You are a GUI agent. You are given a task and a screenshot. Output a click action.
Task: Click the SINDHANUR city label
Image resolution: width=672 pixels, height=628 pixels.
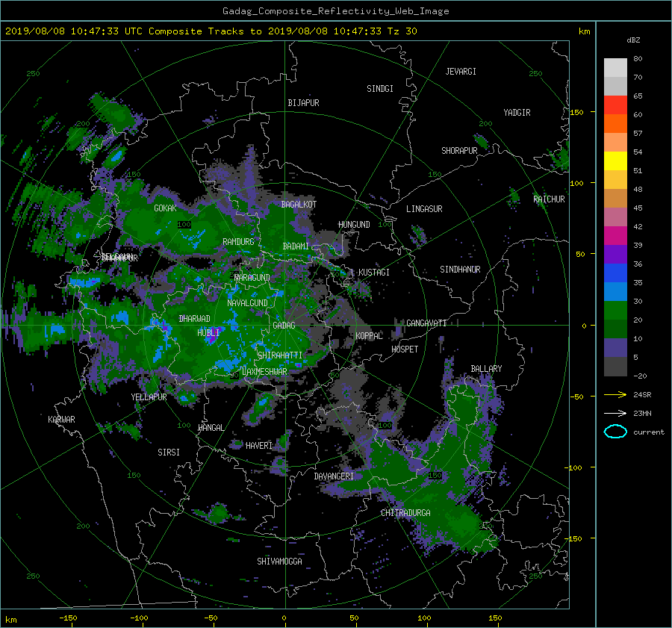(x=460, y=270)
